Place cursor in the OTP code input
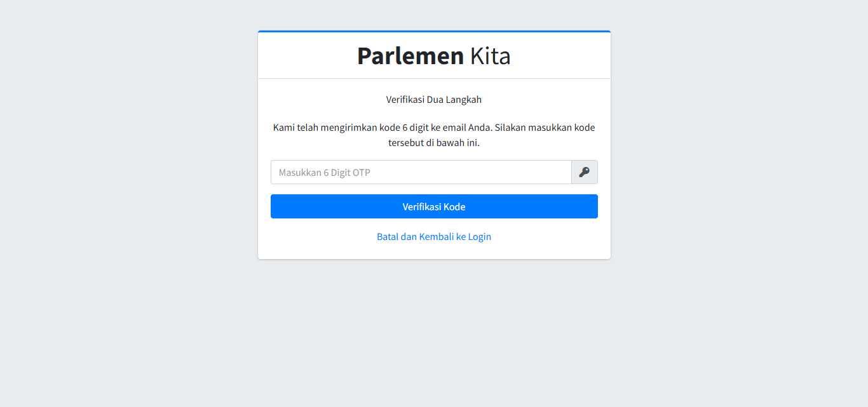Screen dimensions: 868x407 pyautogui.click(x=421, y=172)
